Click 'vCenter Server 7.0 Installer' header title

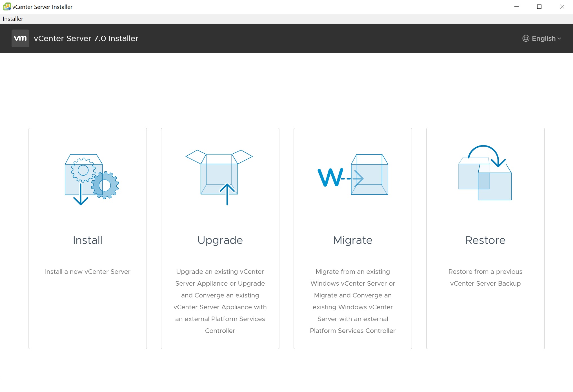point(86,39)
